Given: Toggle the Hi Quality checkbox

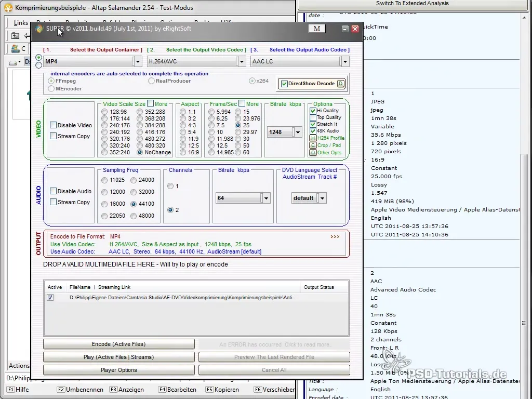Looking at the screenshot, I should (313, 111).
